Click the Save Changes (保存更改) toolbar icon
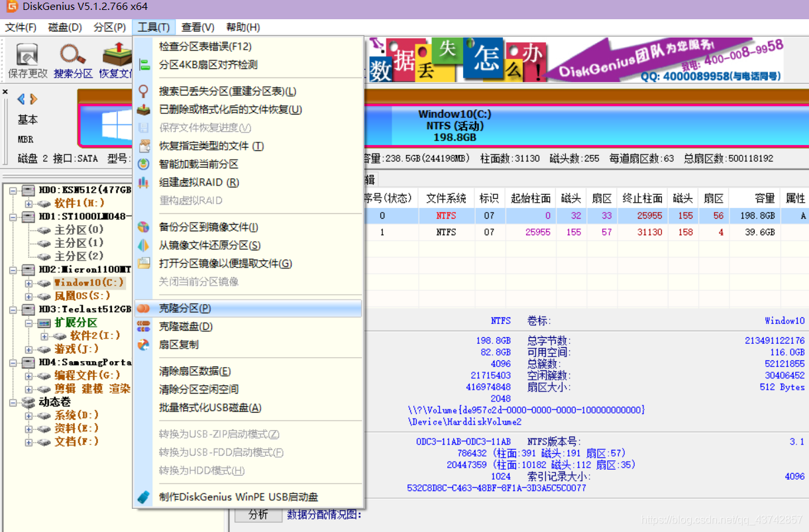This screenshot has width=809, height=532. click(27, 61)
